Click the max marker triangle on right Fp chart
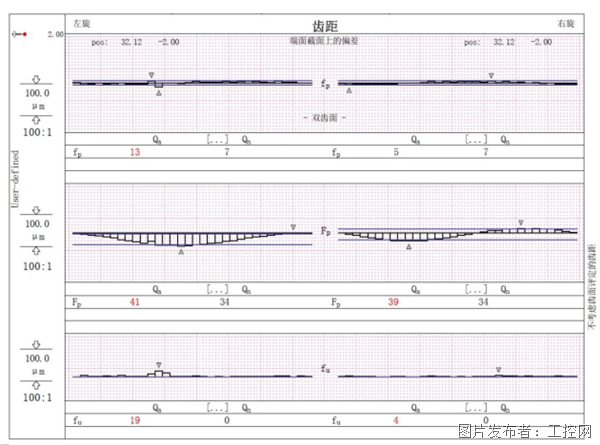Viewport: 600px width, 445px height. point(520,222)
